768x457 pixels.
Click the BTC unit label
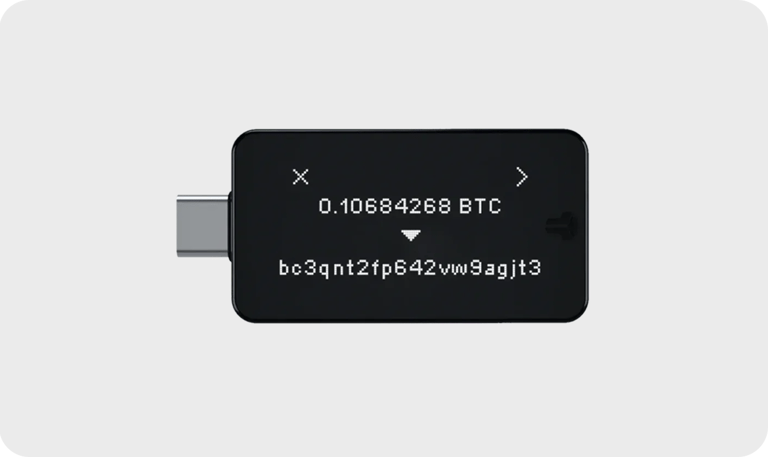pyautogui.click(x=480, y=206)
